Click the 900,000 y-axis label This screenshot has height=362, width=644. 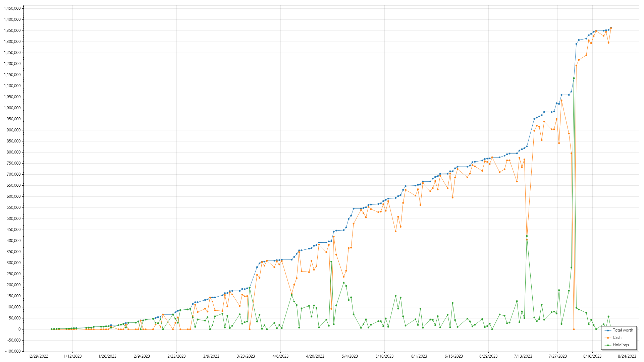14,130
